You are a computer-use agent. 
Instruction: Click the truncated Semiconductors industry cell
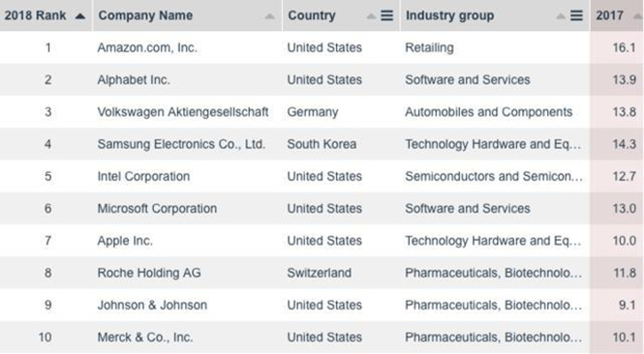point(494,176)
